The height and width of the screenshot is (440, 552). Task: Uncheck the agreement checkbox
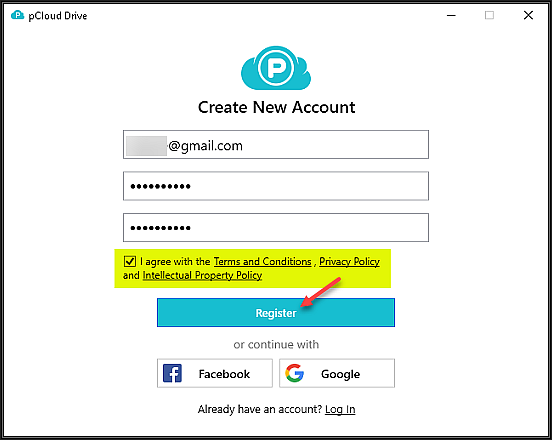(130, 262)
